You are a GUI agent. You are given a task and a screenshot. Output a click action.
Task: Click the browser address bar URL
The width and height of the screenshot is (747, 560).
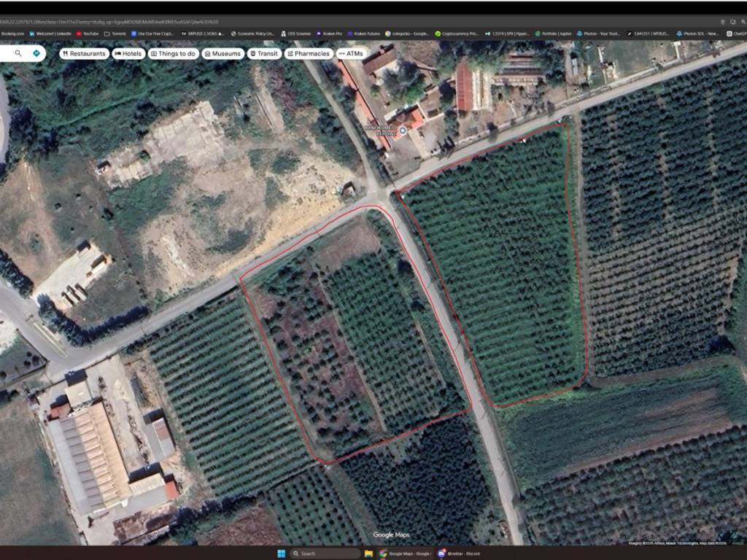109,22
